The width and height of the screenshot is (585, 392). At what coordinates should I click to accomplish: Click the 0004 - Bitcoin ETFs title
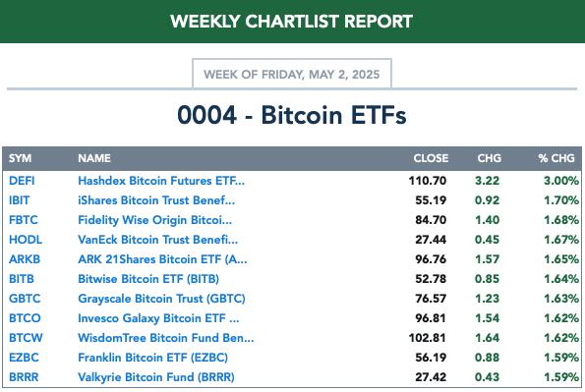tap(292, 115)
